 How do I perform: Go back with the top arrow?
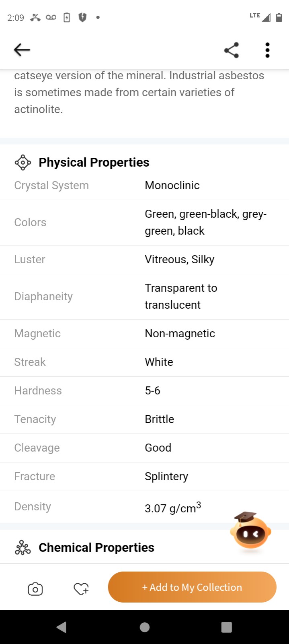coord(22,50)
